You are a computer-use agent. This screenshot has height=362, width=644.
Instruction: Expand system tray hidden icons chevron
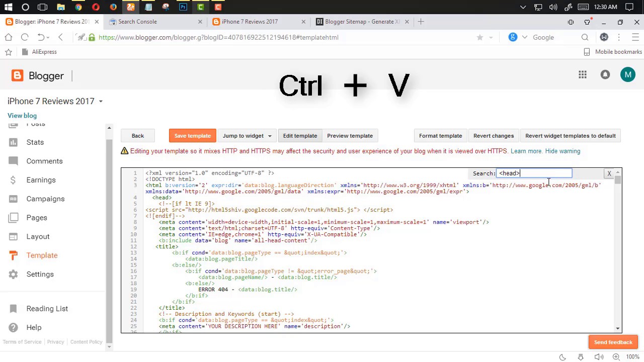(x=523, y=7)
